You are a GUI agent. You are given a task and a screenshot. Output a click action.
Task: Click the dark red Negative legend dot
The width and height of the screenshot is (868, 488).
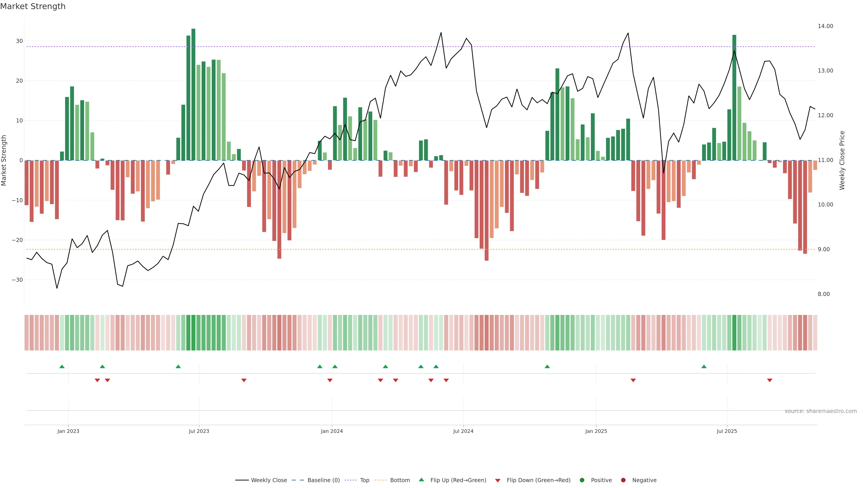tap(623, 480)
